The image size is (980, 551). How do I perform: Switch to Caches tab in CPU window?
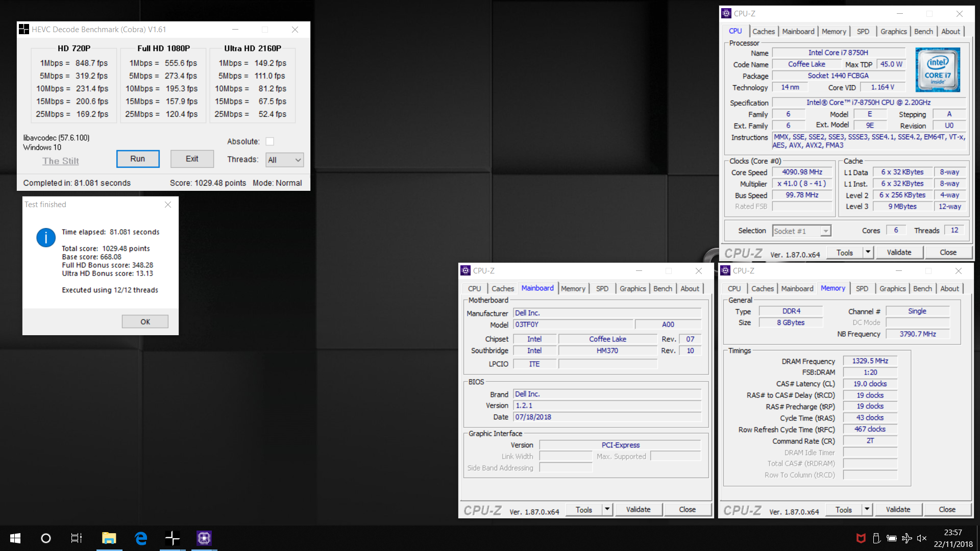point(764,32)
